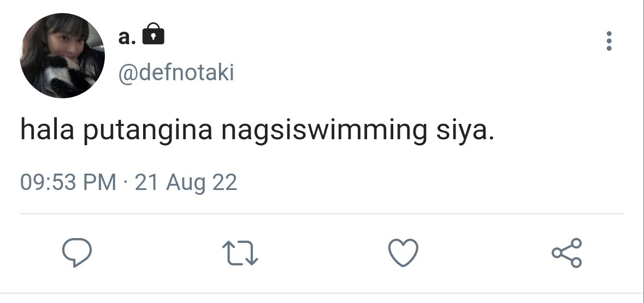The height and width of the screenshot is (303, 644).
Task: Retweet the post using the arrows icon
Action: tap(240, 252)
